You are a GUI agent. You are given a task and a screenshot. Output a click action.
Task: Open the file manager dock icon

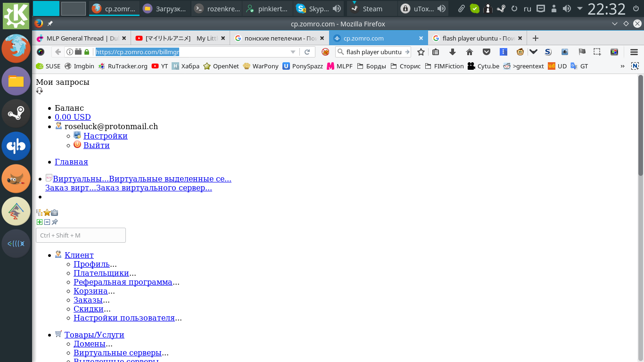(x=16, y=81)
